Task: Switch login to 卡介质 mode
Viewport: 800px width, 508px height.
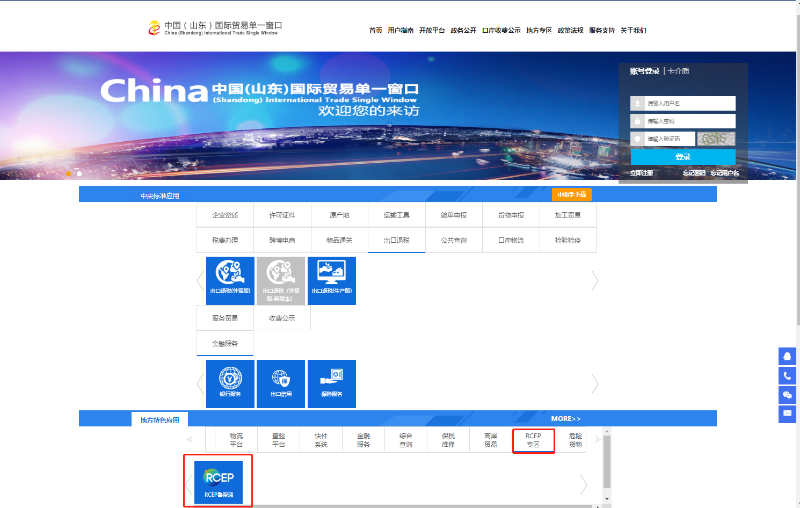Action: (x=679, y=71)
